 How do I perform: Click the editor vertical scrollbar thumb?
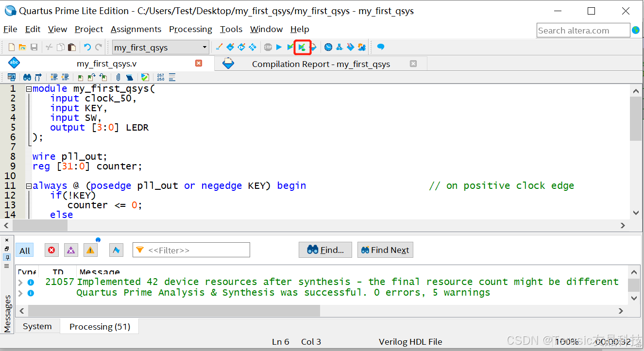pos(636,118)
